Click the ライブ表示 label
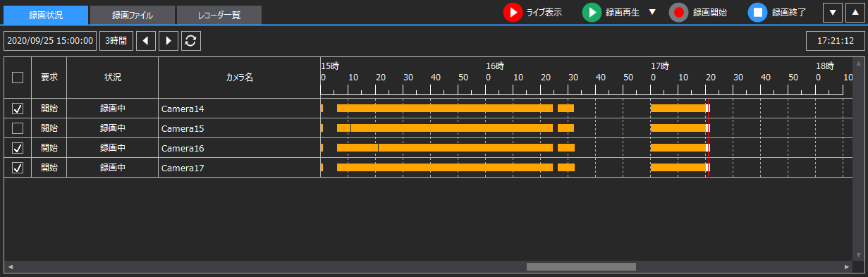Image resolution: width=868 pixels, height=277 pixels. (x=544, y=13)
